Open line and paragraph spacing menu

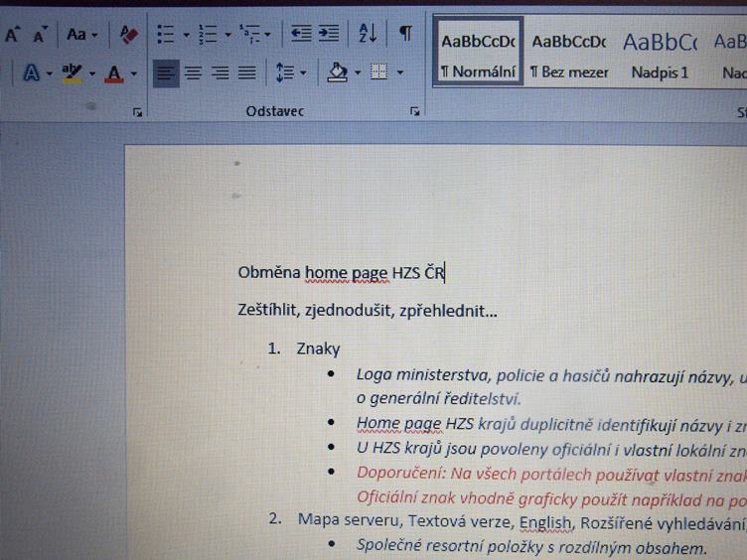(290, 72)
